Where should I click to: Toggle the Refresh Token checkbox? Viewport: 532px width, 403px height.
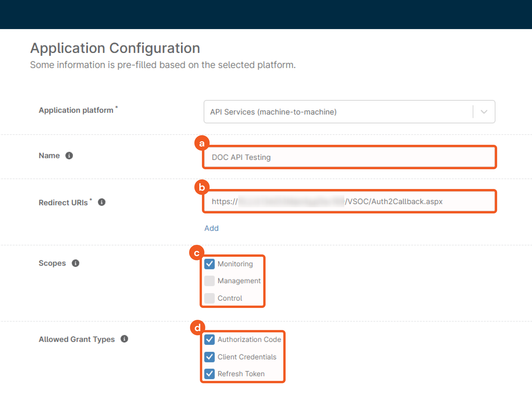pyautogui.click(x=209, y=374)
